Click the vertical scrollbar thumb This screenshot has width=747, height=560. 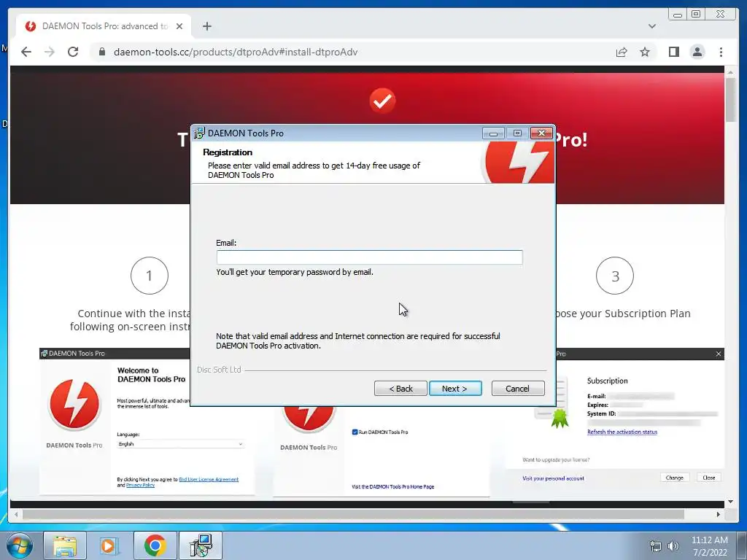click(x=730, y=99)
